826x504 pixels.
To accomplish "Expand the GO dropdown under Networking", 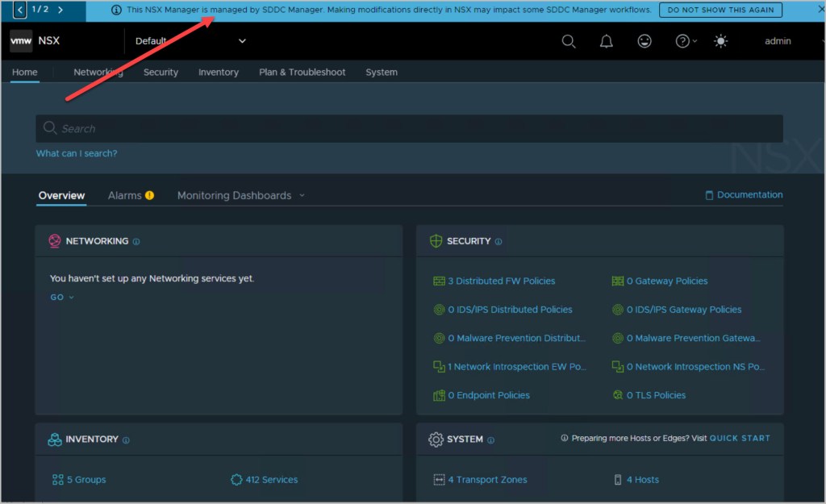I will point(62,298).
